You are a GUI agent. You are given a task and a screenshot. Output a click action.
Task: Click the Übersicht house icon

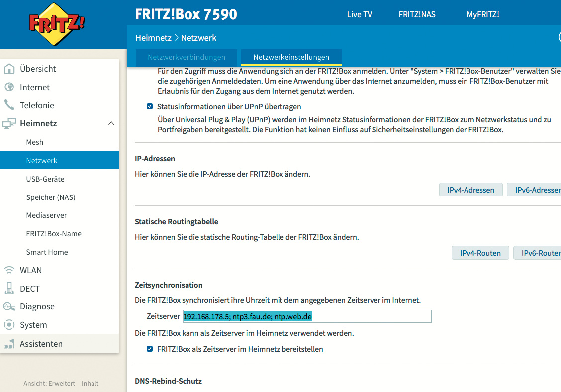pyautogui.click(x=9, y=68)
